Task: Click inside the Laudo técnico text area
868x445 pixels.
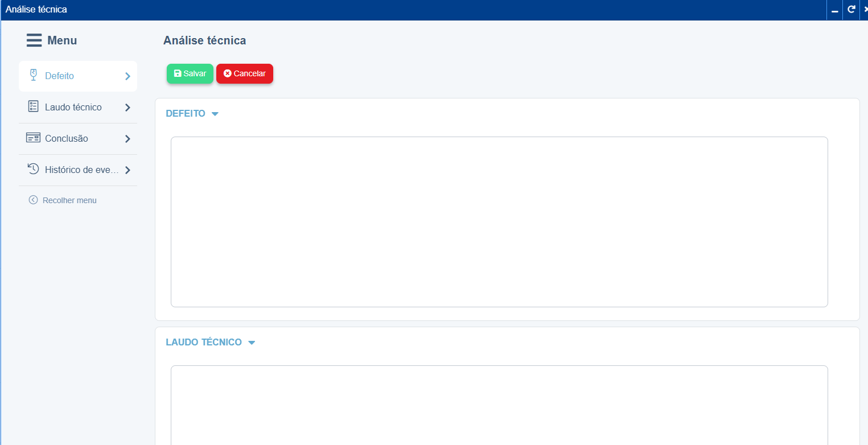Action: click(499, 404)
